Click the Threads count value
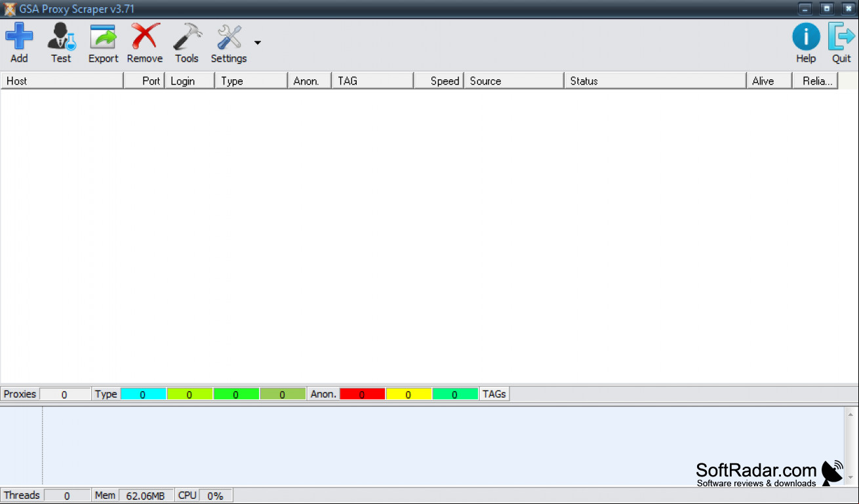This screenshot has height=504, width=859. [67, 495]
